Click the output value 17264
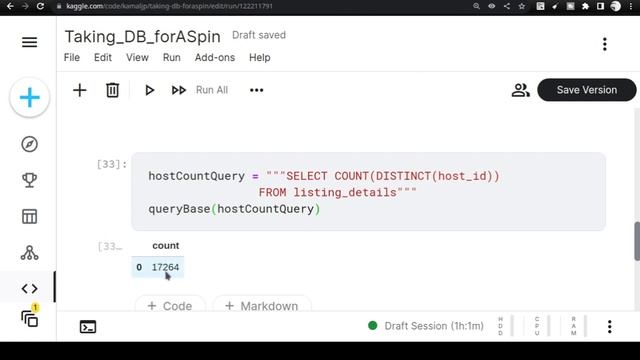The image size is (640, 360). (x=165, y=267)
